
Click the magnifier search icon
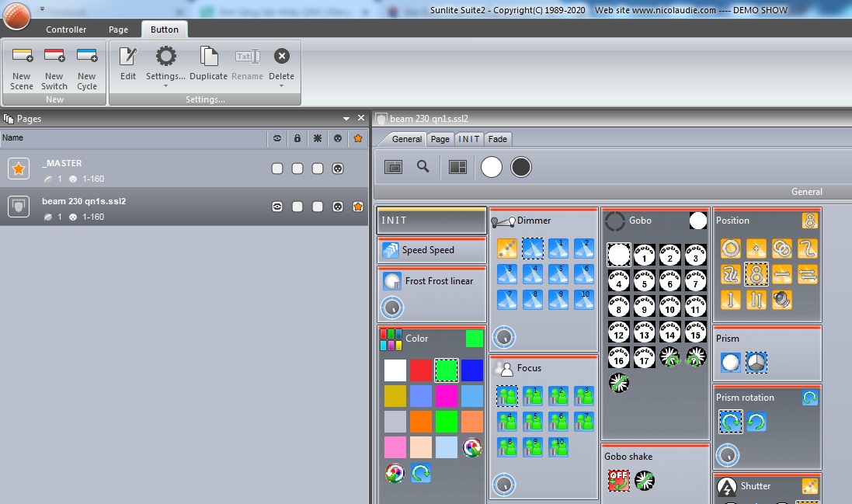click(423, 166)
